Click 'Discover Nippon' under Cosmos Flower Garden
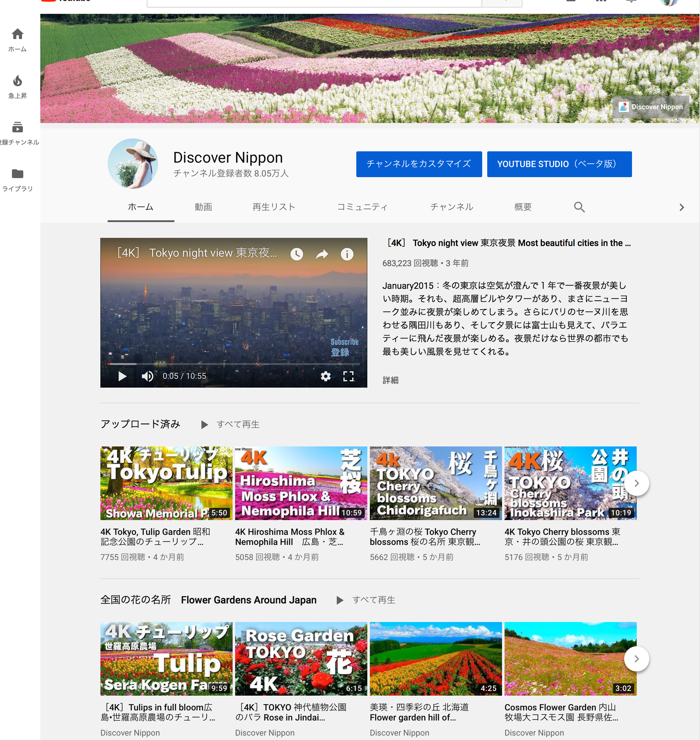700x740 pixels. pos(534,733)
